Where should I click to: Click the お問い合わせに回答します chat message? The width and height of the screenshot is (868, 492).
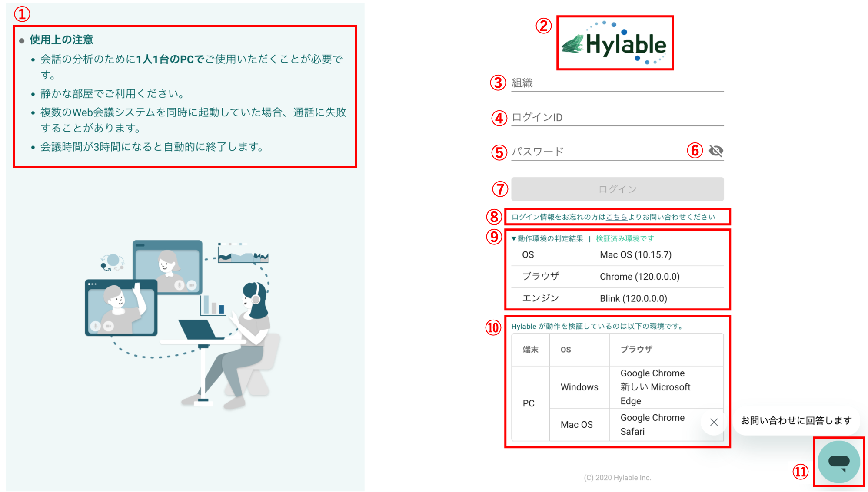click(796, 420)
